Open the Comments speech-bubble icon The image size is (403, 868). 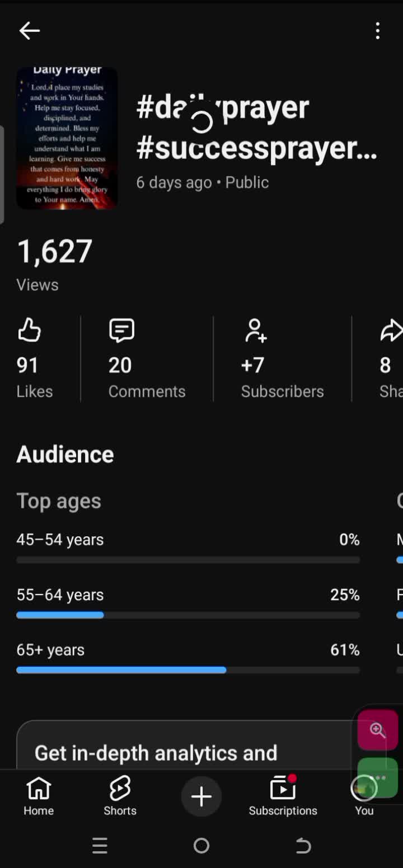[120, 330]
